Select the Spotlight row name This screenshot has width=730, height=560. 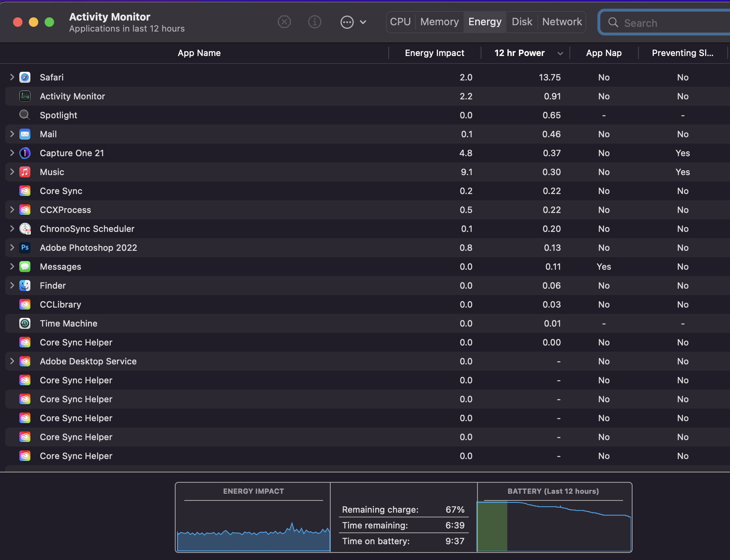[58, 115]
